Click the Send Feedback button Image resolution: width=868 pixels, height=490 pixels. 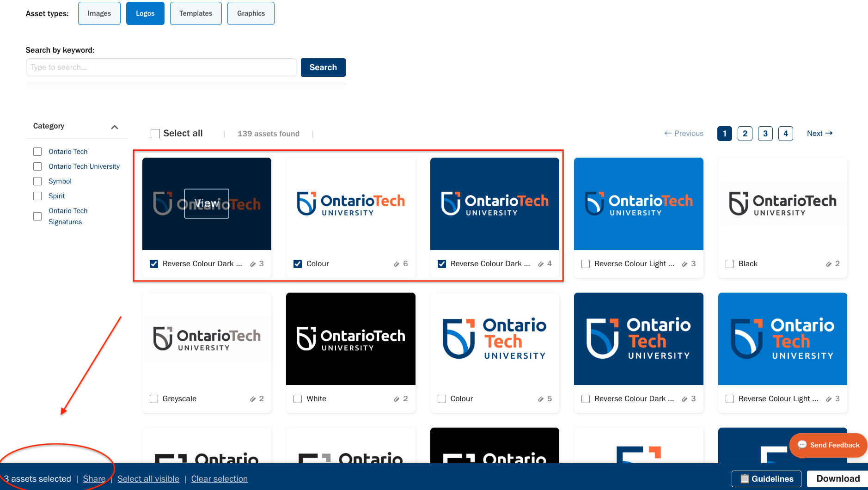click(x=828, y=445)
